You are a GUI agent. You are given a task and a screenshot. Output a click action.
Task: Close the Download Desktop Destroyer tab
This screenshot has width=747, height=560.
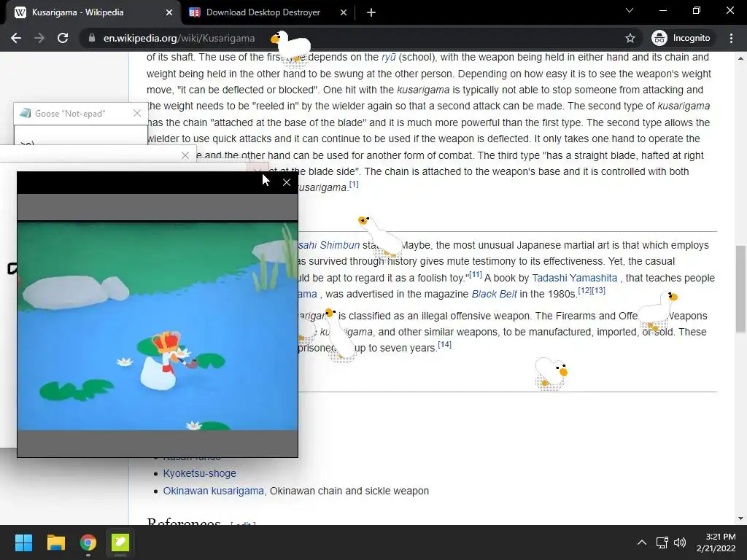pos(344,13)
